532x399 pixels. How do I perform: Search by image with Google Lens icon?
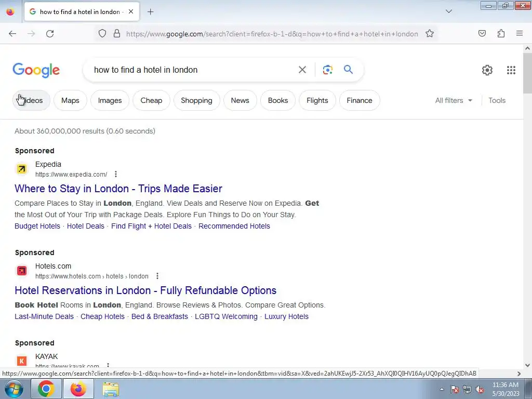tap(327, 70)
